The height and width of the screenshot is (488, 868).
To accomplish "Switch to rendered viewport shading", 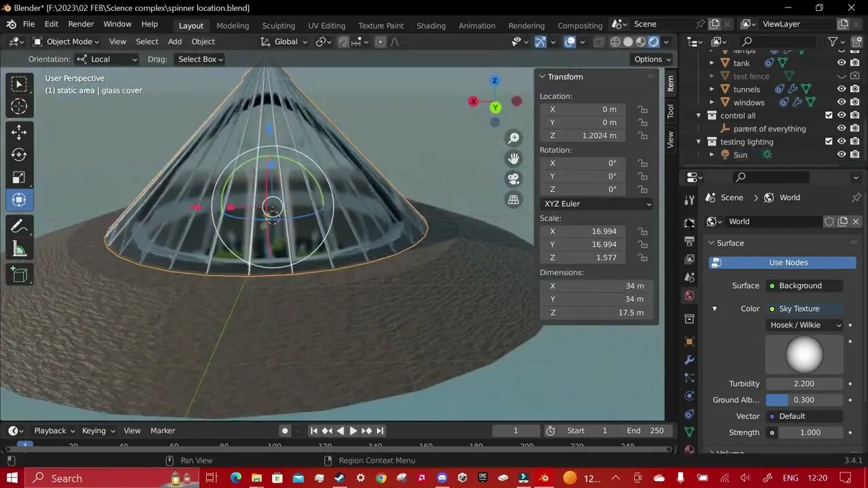I will pos(654,42).
